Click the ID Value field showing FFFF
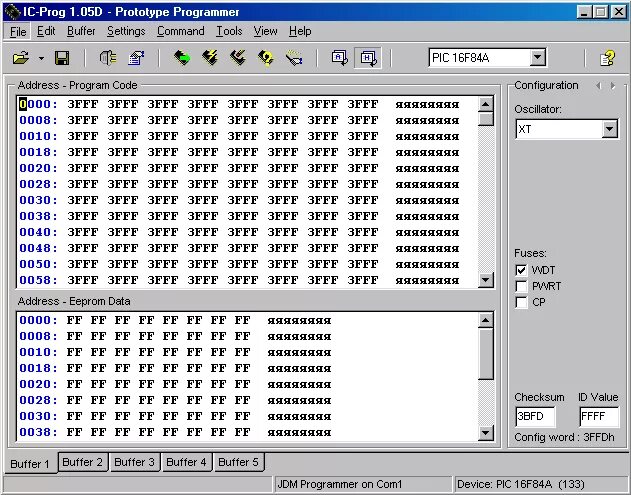This screenshot has width=631, height=495. point(598,416)
